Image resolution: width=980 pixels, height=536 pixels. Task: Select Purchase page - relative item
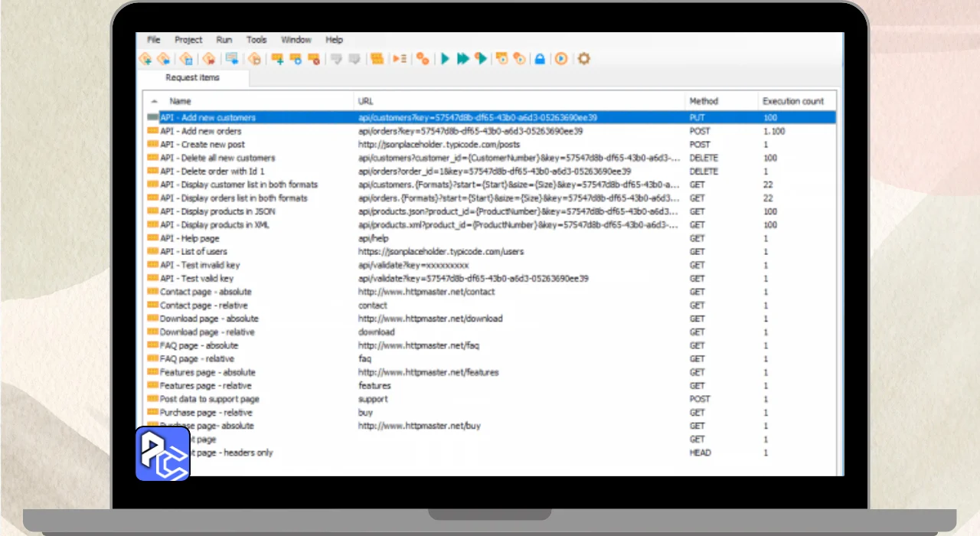pos(205,413)
